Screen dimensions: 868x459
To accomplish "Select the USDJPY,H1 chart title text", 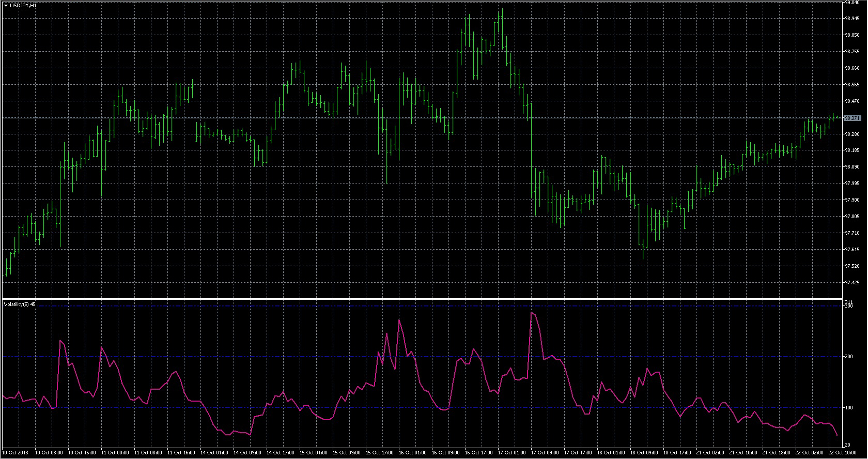I will point(23,5).
